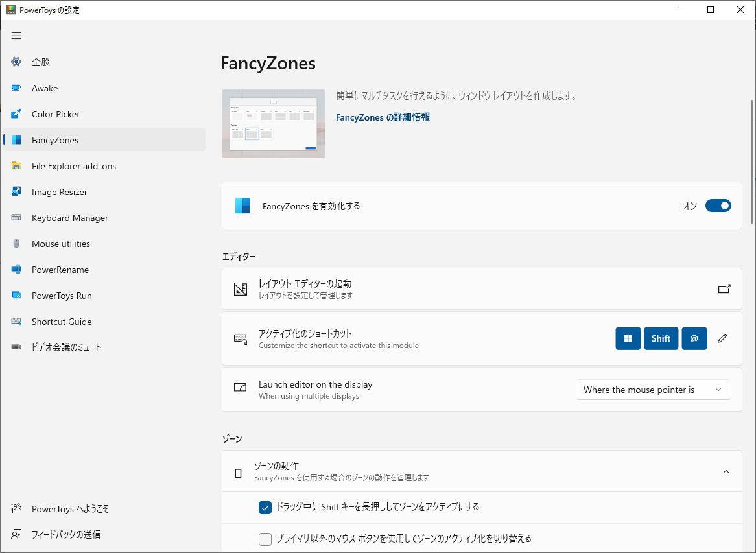Open File Explorer add-ons page

(104, 166)
